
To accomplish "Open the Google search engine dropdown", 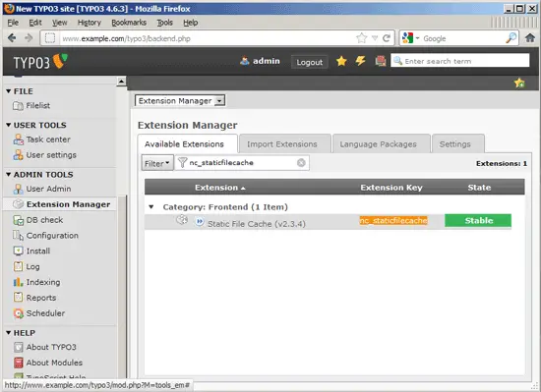I will click(x=417, y=38).
